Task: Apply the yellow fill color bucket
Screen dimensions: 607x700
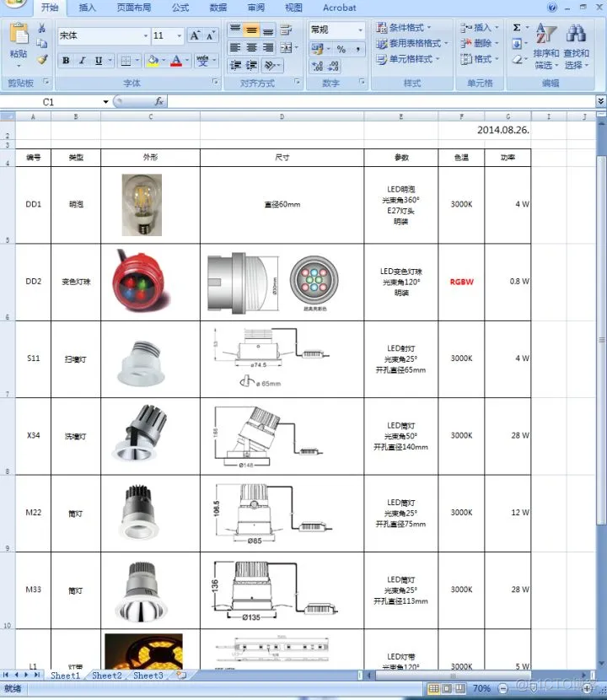Action: [x=153, y=60]
